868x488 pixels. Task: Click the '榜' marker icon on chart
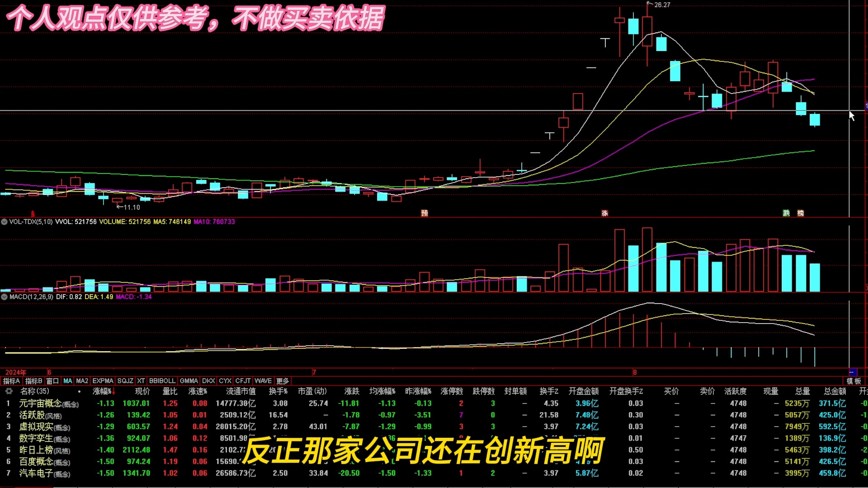click(x=801, y=213)
